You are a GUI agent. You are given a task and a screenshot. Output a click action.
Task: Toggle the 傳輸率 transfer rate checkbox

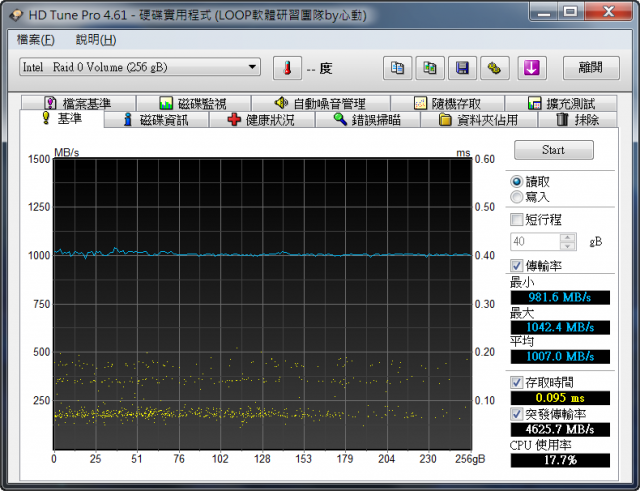point(517,266)
